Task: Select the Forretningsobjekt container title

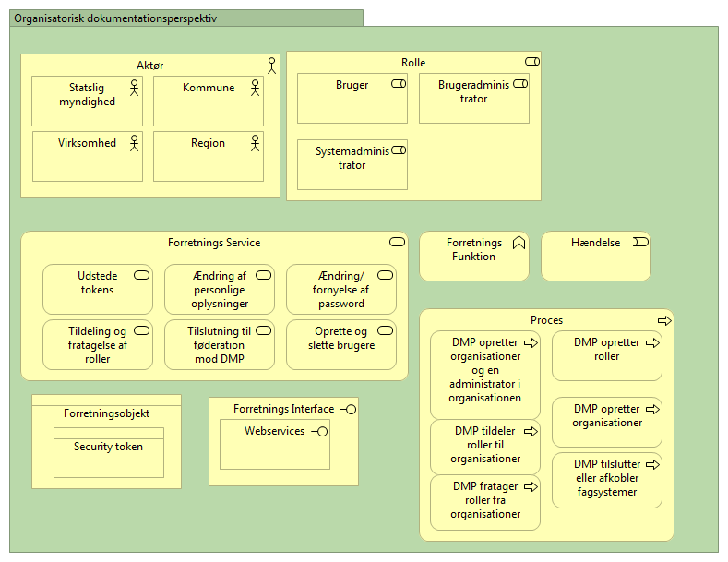Action: click(x=106, y=413)
